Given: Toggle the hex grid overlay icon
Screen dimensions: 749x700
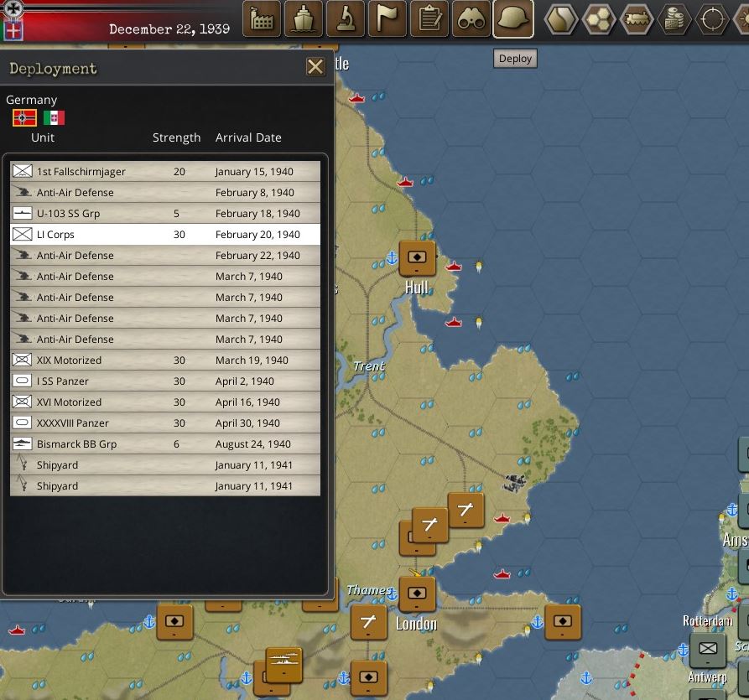Looking at the screenshot, I should pos(599,19).
